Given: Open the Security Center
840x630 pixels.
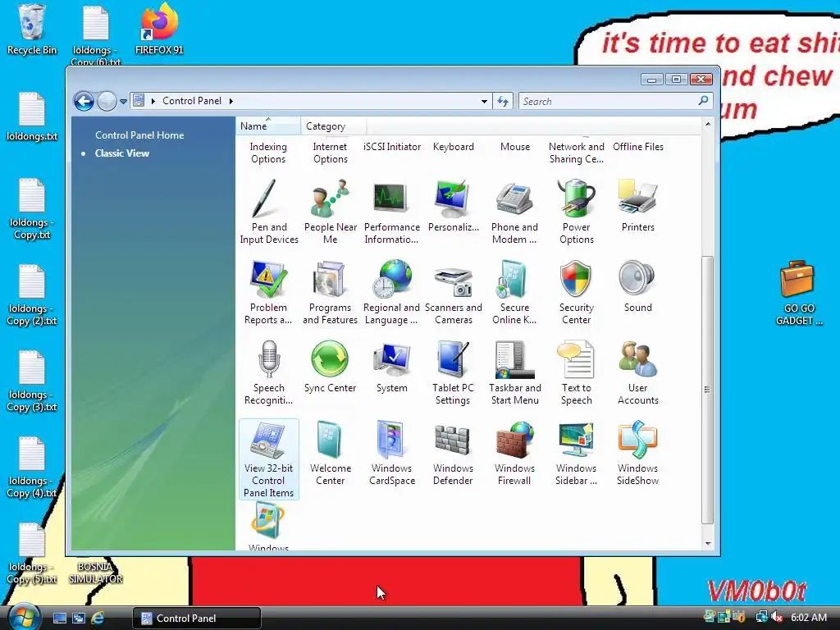Looking at the screenshot, I should (576, 293).
